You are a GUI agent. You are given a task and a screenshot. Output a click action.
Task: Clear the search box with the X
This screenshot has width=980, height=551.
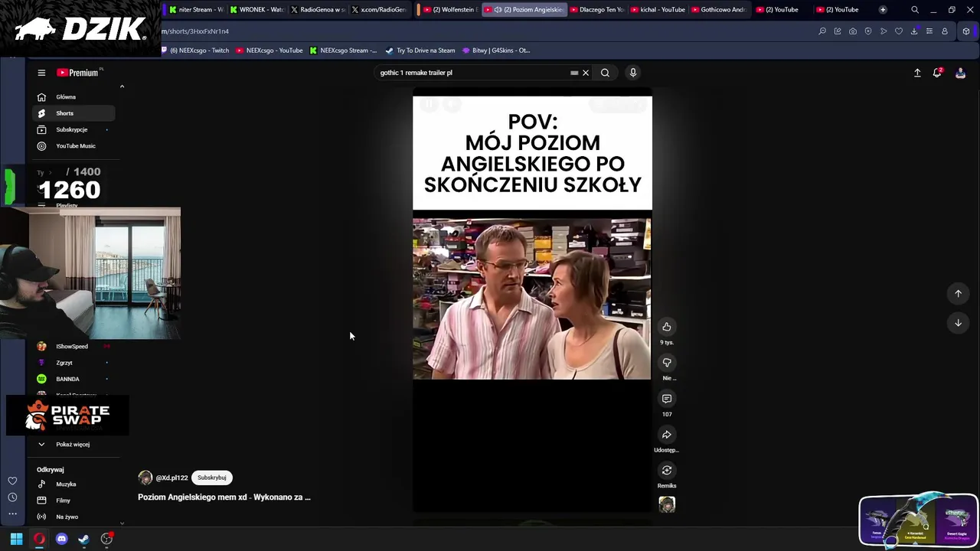click(586, 73)
